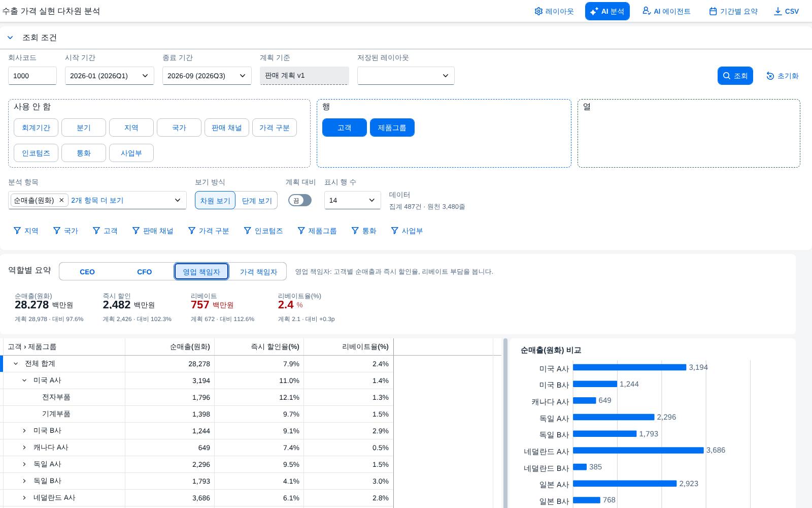Select the CEO role tab

click(87, 271)
